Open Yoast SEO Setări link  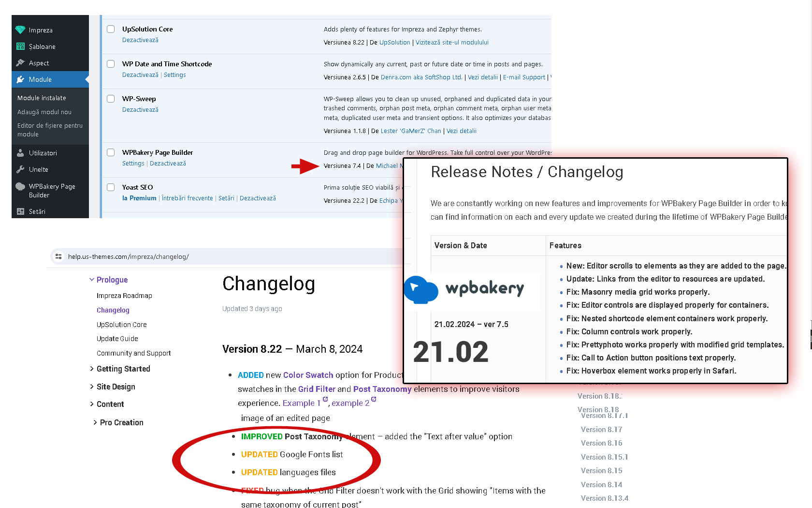click(226, 198)
